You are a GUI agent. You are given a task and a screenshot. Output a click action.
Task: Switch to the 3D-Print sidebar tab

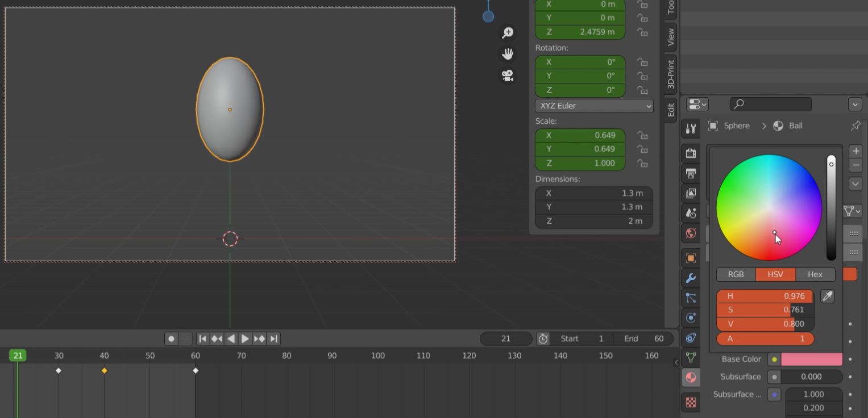(671, 74)
